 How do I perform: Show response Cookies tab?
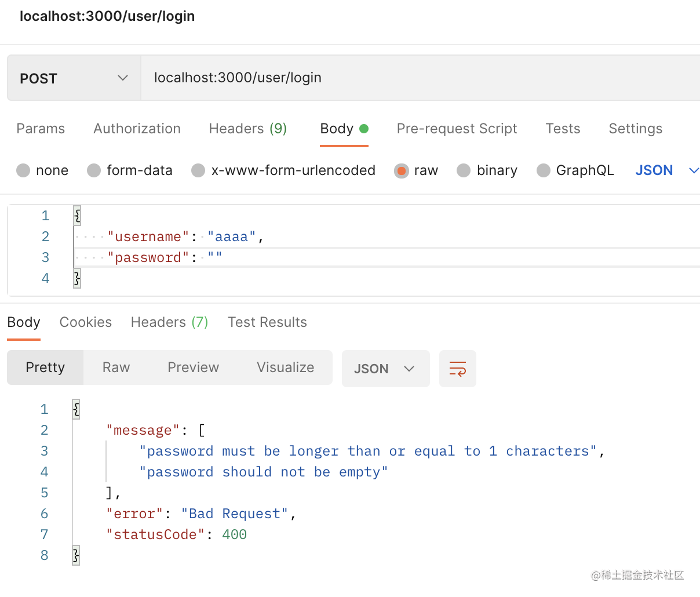(86, 322)
